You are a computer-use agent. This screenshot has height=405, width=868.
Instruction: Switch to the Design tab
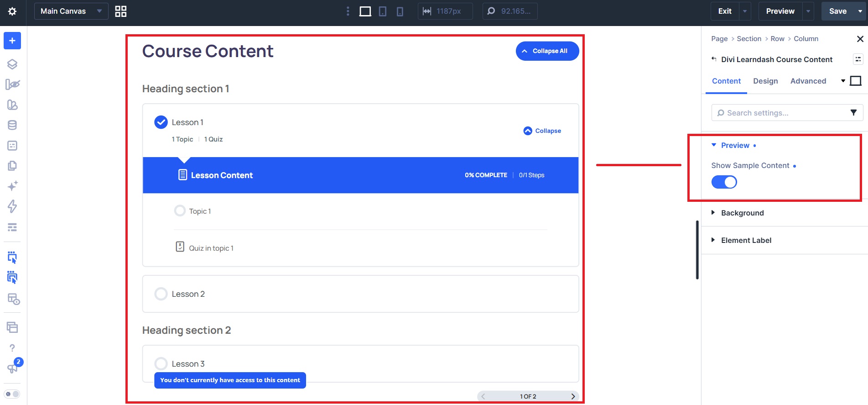tap(765, 81)
